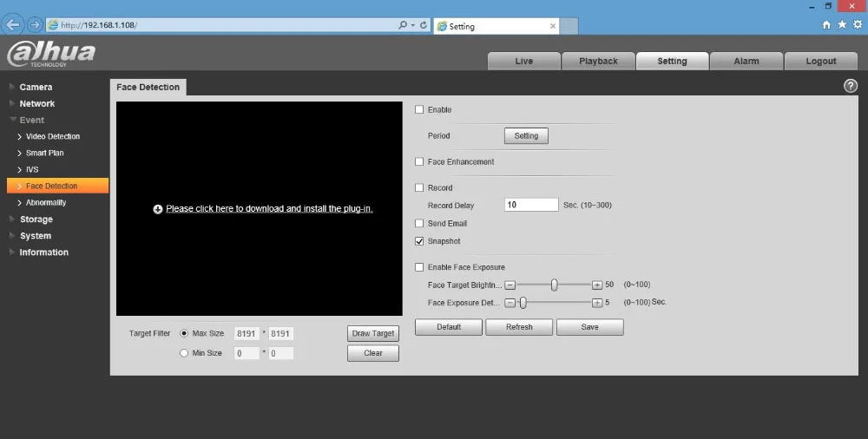868x439 pixels.
Task: Expand the Information menu section
Action: click(x=43, y=252)
